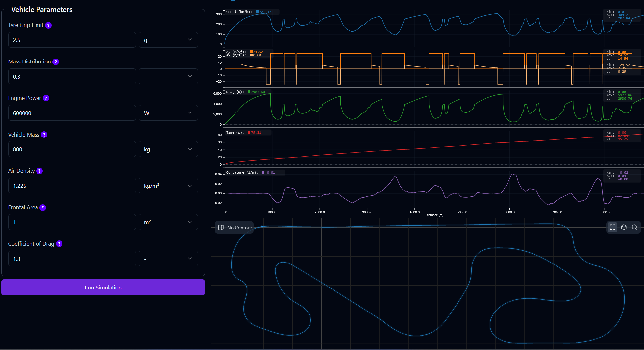Open the Frontal Area help icon
Viewport: 644px width, 350px height.
pyautogui.click(x=42, y=207)
